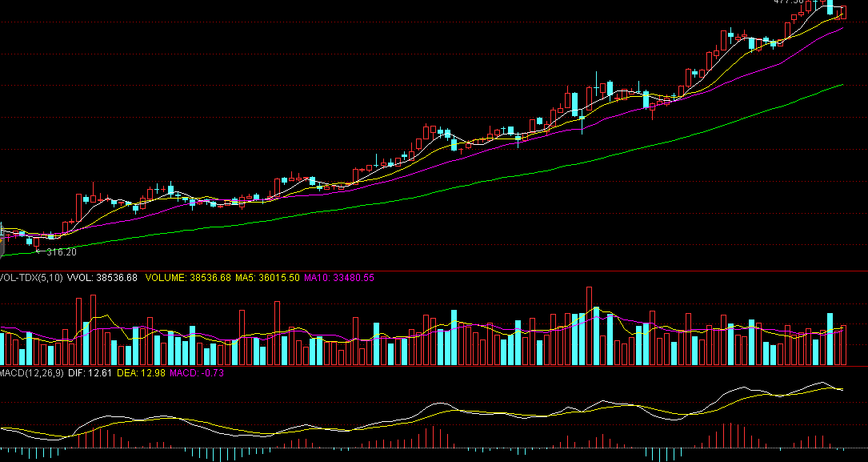Select the VVOL: 38536.68 value
This screenshot has width=868, height=462.
click(102, 278)
